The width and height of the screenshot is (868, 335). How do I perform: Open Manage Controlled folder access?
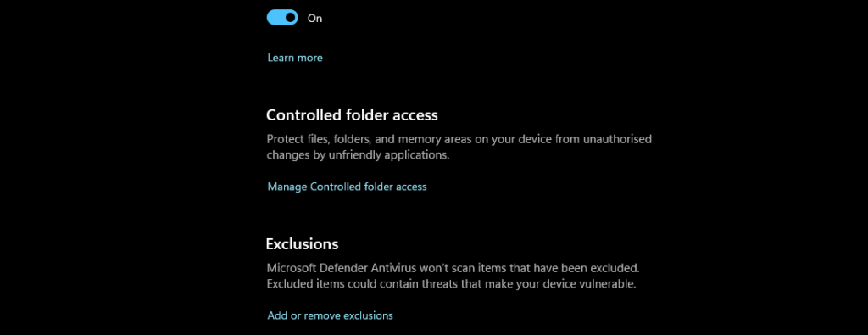click(x=347, y=187)
